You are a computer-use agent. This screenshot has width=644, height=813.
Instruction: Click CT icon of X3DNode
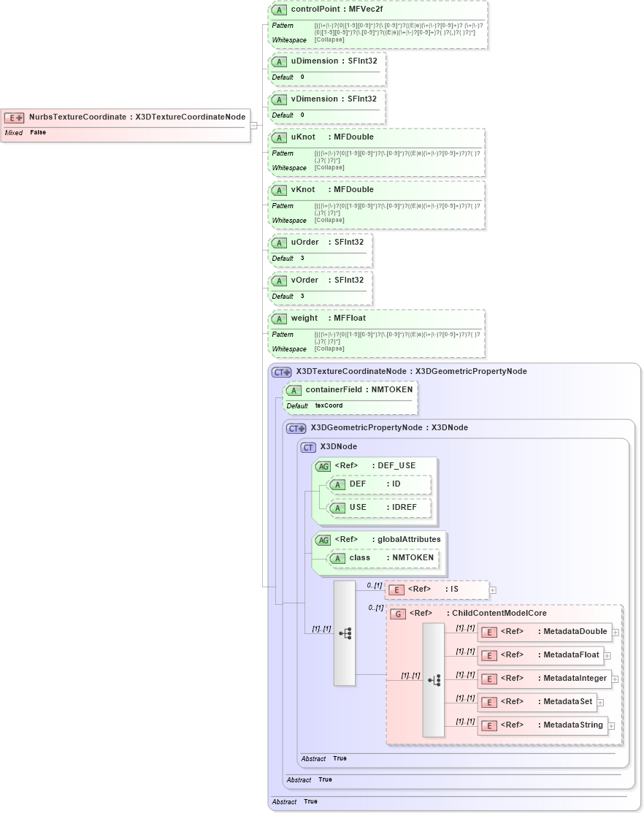coord(308,448)
